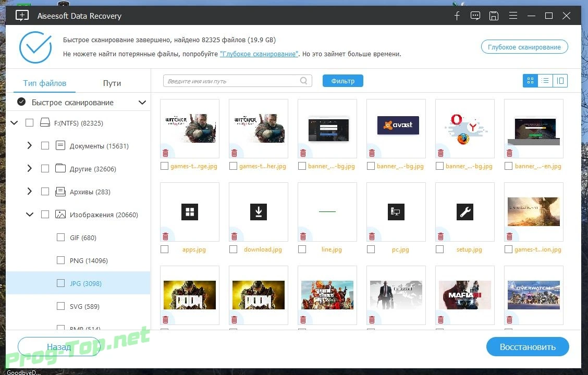Screen dimensions: 588x375
Task: Select the file name line.jpg
Action: 332,249
